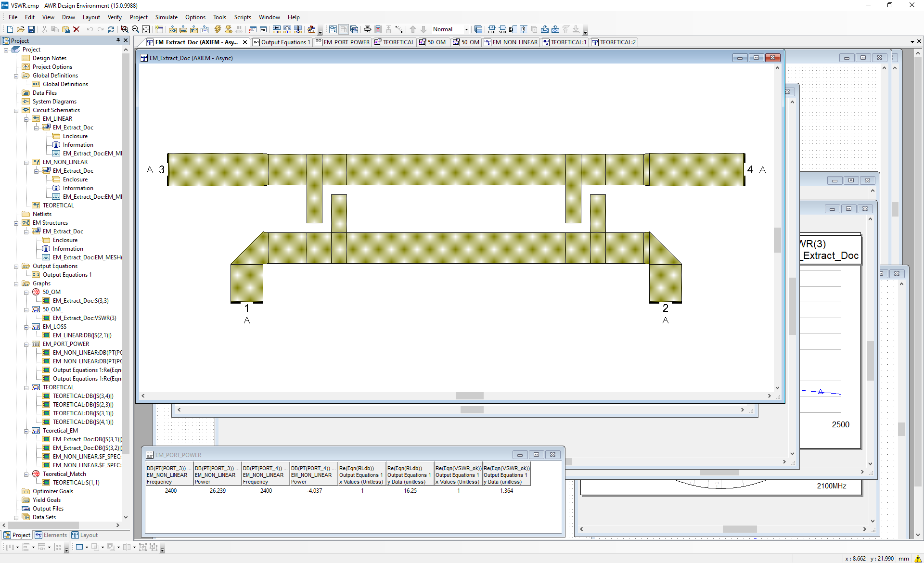Click the Zoom In magnifier icon
The width and height of the screenshot is (924, 563).
125,29
